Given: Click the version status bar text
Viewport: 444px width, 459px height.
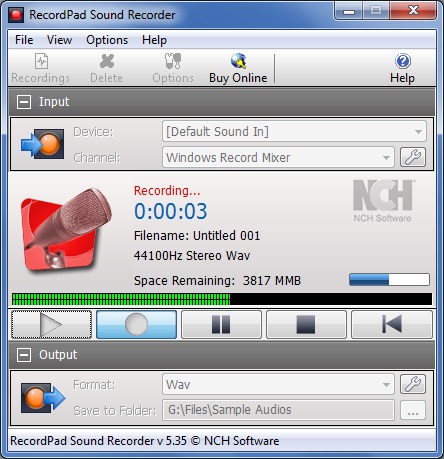Looking at the screenshot, I should click(145, 441).
